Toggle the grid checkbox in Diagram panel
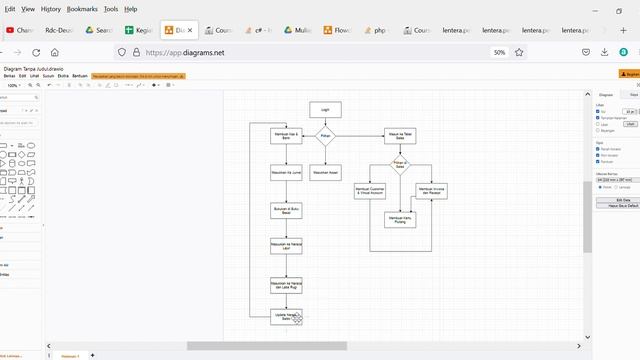640x360 pixels. pyautogui.click(x=598, y=111)
